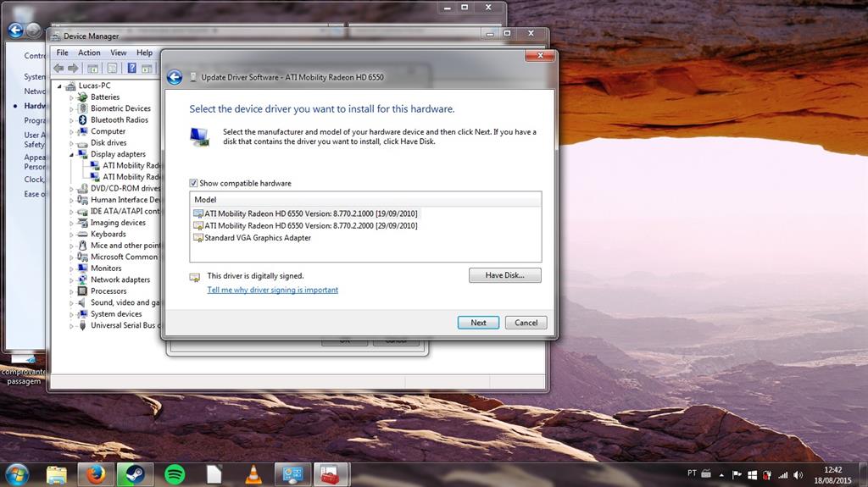This screenshot has width=868, height=487.
Task: Open the Action Center flag tray icon
Action: 737,475
